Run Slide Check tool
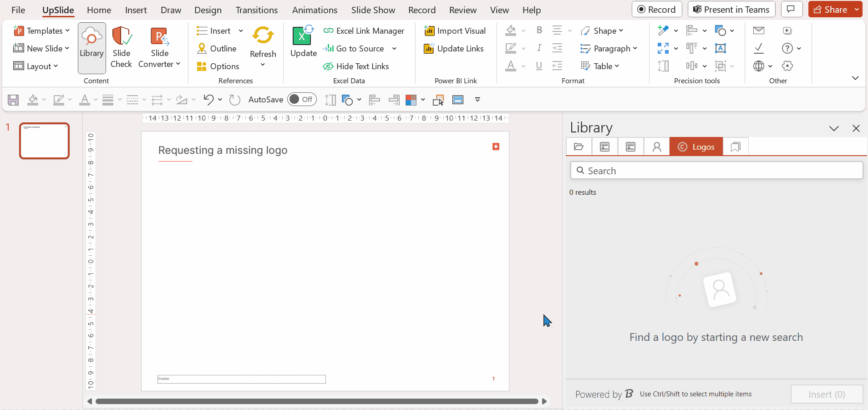Screen dimensions: 868x410 pos(122,48)
